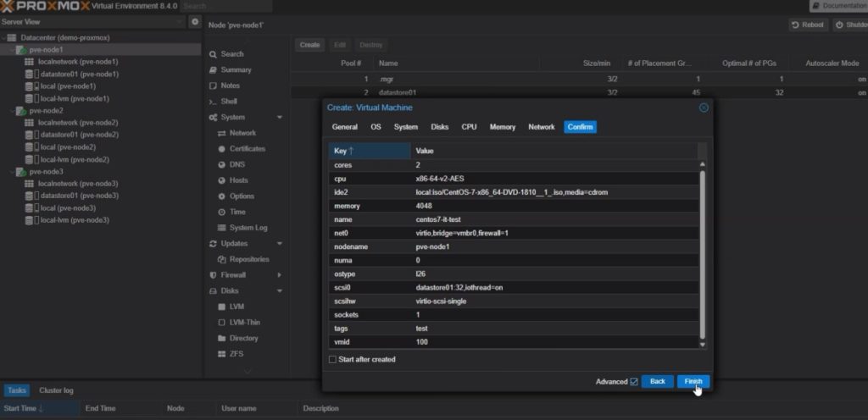Click Finish to create the virtual machine
868x420 pixels.
693,382
